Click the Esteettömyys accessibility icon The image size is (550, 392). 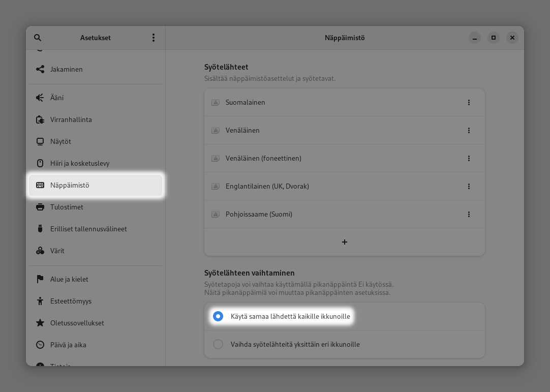pyautogui.click(x=40, y=301)
